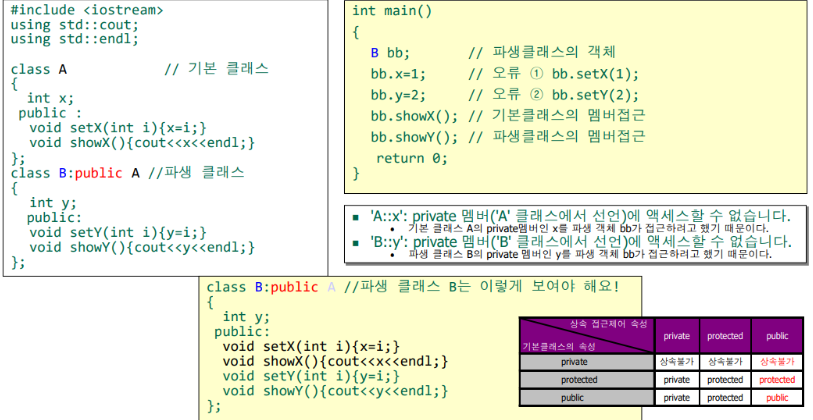Click the "상속 접근제어 속성" table header
This screenshot has height=420, width=813.
608,324
